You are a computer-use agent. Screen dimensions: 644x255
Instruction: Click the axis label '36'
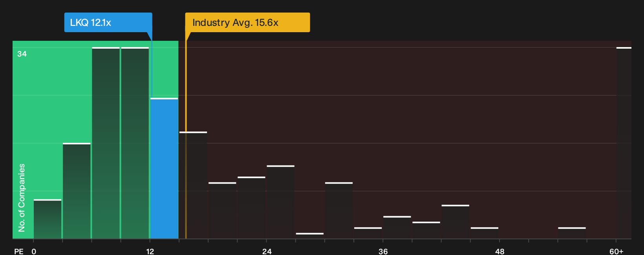383,251
